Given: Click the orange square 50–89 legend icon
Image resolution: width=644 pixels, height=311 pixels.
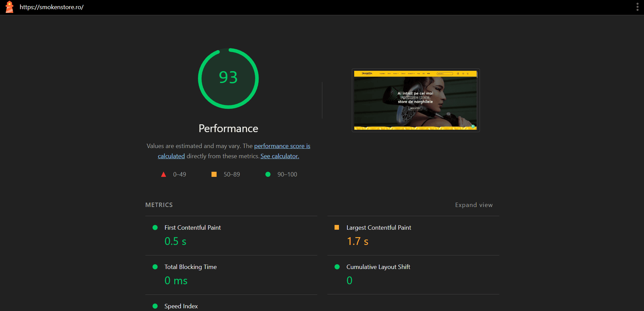Looking at the screenshot, I should [x=214, y=174].
